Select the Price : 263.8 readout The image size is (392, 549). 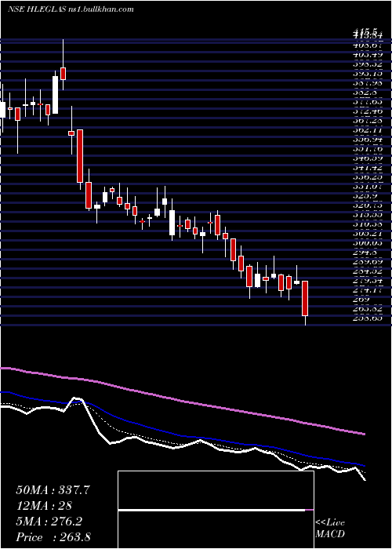coord(53,537)
